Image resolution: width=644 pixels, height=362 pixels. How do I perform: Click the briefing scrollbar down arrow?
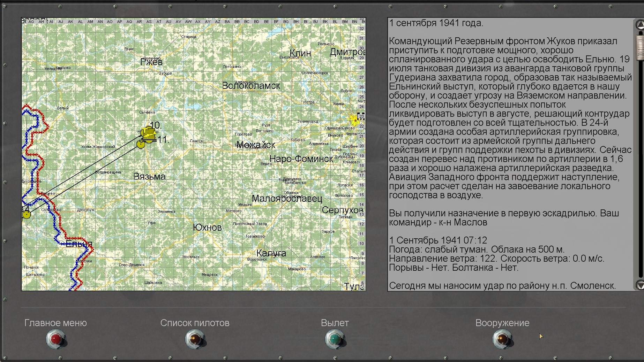pyautogui.click(x=640, y=285)
